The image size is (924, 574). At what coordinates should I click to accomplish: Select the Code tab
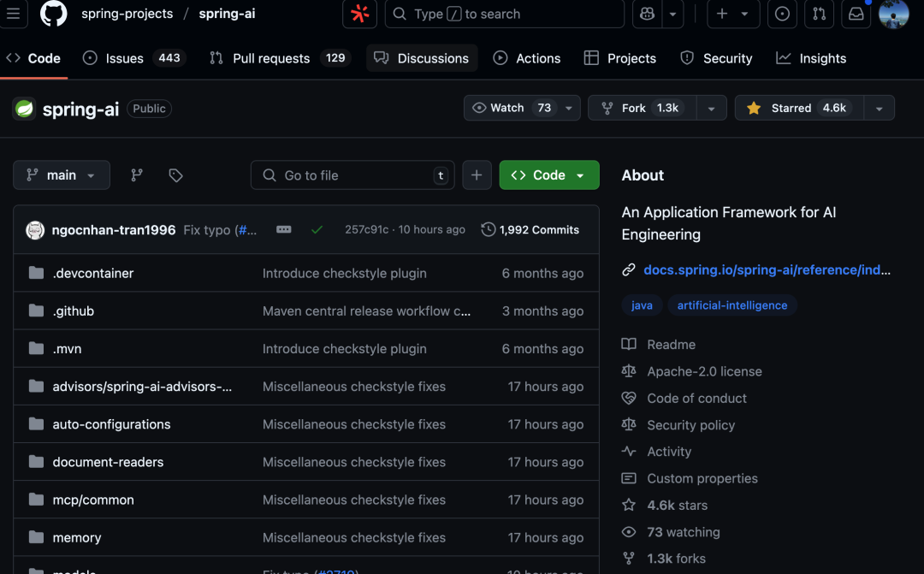coord(33,58)
